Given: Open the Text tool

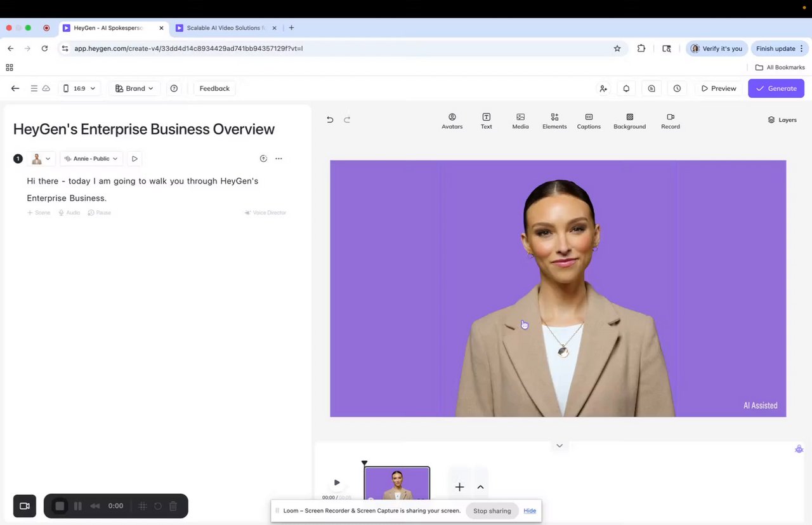Looking at the screenshot, I should pyautogui.click(x=486, y=121).
